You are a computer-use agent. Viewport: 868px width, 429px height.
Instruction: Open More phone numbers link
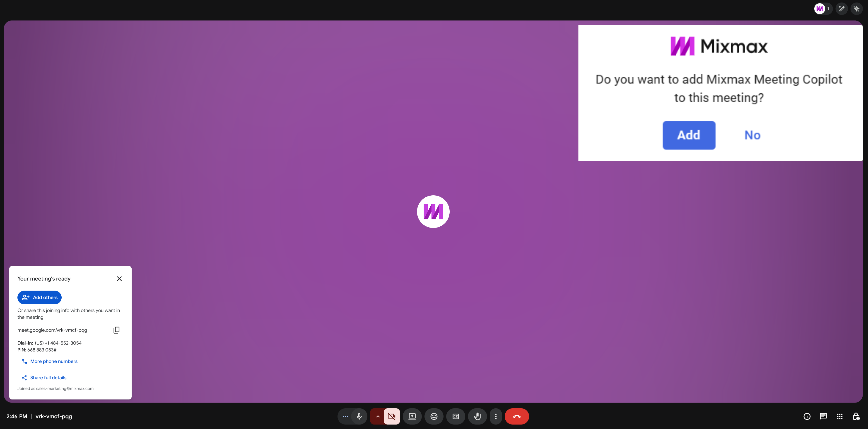(x=54, y=361)
